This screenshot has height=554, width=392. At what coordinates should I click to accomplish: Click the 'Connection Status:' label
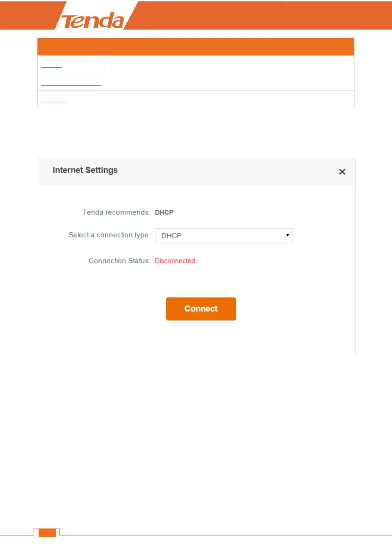pyautogui.click(x=119, y=261)
